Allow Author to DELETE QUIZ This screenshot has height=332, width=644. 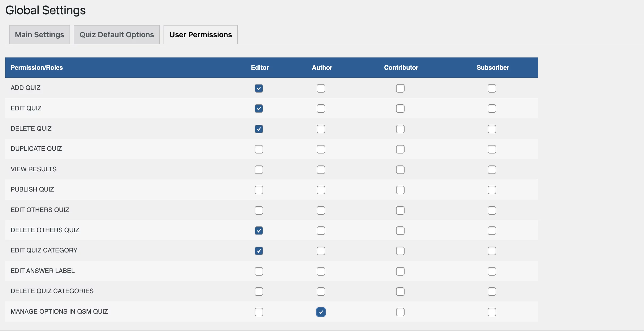point(321,129)
